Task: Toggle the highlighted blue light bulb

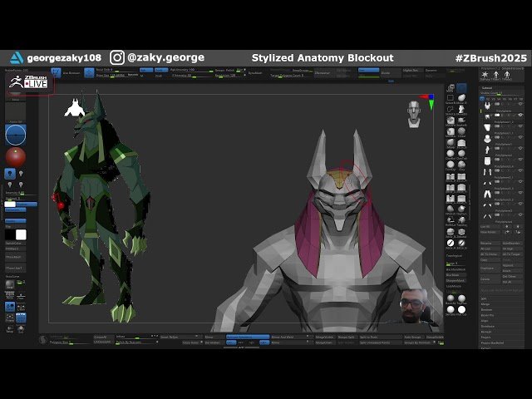Action: pos(10,174)
